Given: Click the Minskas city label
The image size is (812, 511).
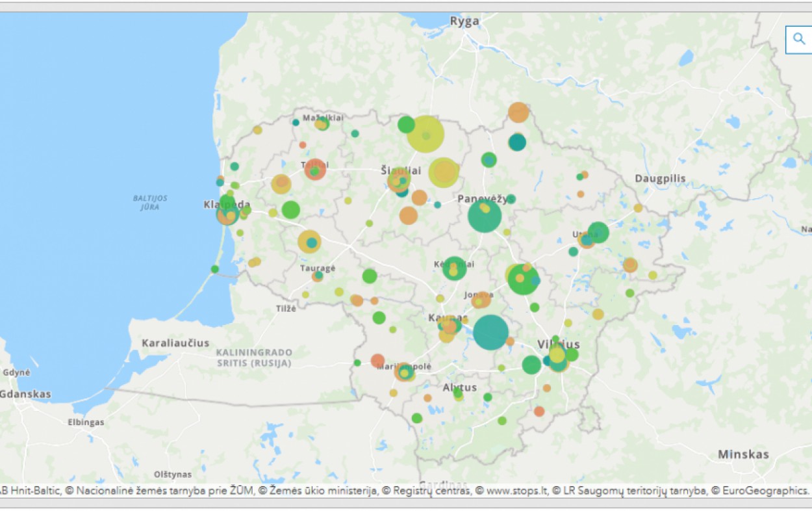Looking at the screenshot, I should 743,454.
